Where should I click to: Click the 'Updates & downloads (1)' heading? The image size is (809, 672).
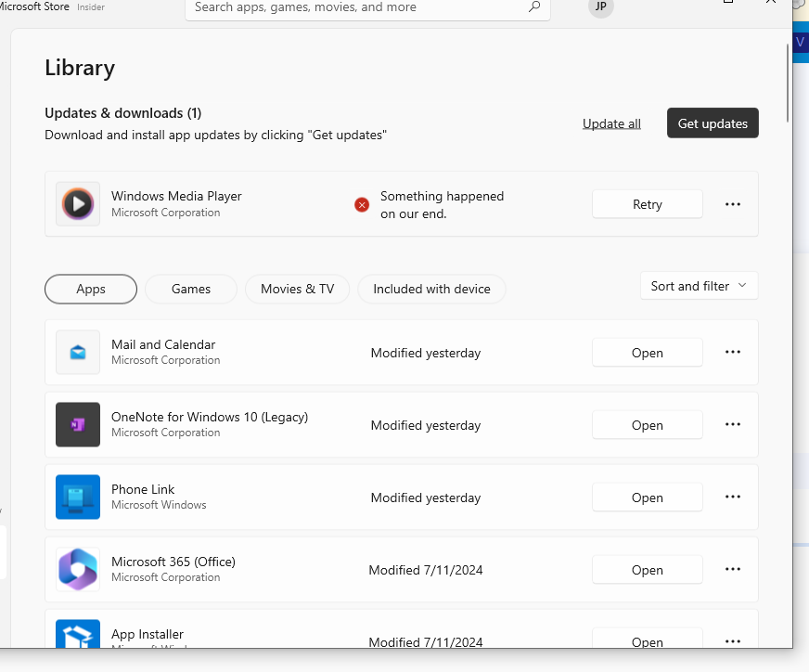click(x=122, y=113)
